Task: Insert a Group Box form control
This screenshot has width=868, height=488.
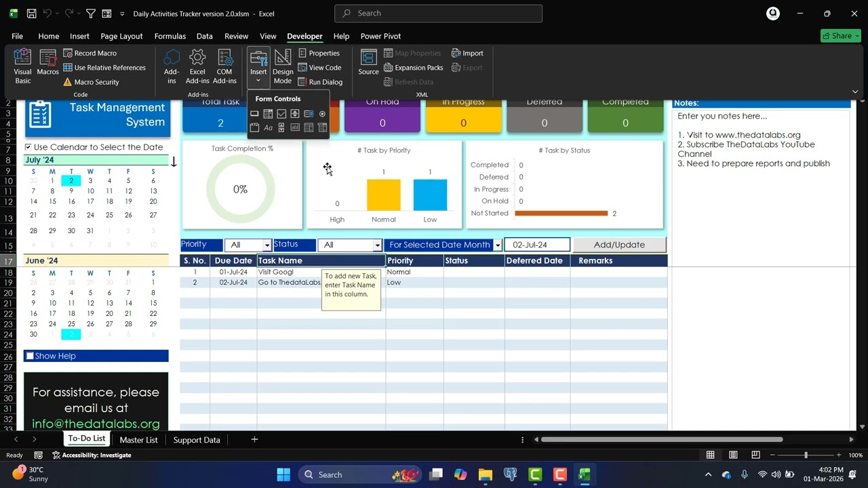Action: pyautogui.click(x=254, y=127)
